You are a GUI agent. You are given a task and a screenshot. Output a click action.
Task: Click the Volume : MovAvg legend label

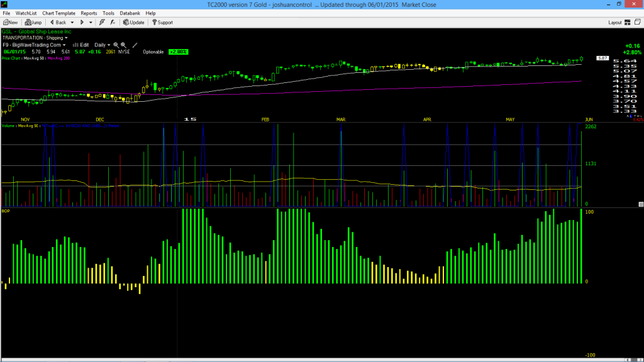(21, 126)
